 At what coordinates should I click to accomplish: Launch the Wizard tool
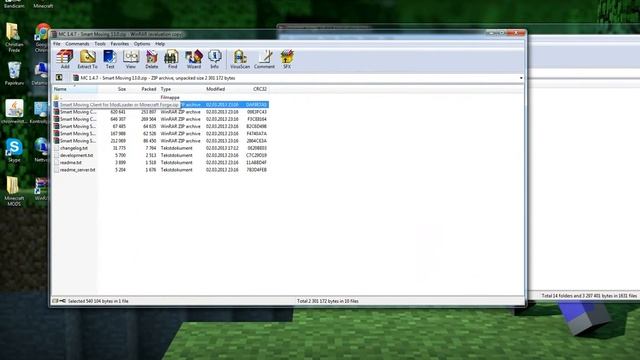click(193, 59)
